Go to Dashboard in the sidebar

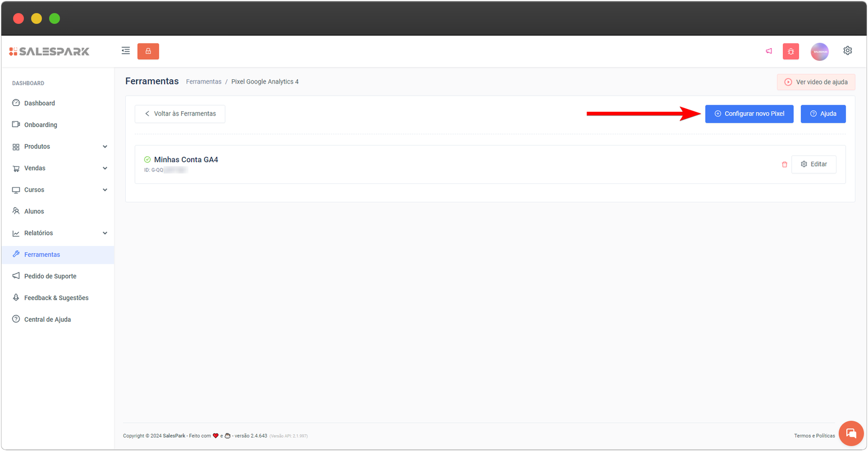tap(39, 103)
